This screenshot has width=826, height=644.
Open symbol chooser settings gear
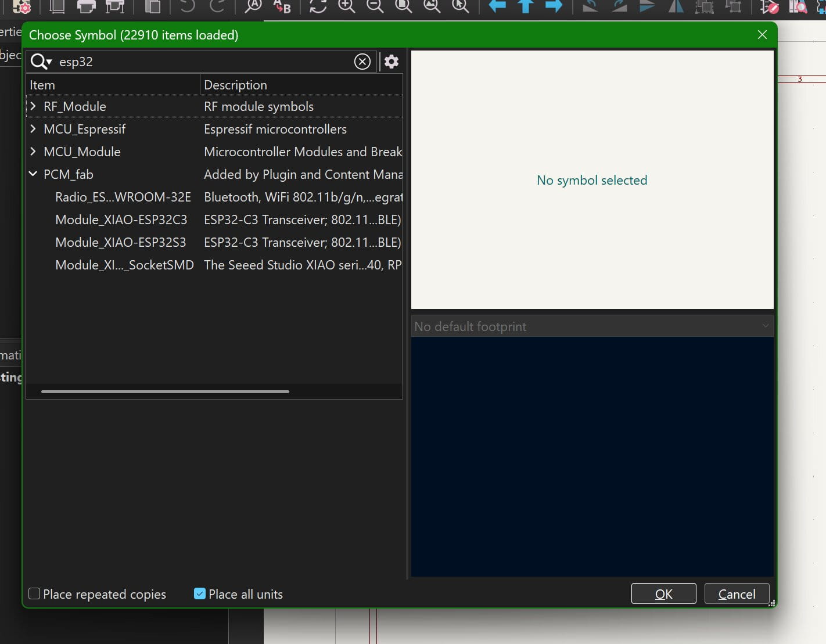pyautogui.click(x=392, y=62)
